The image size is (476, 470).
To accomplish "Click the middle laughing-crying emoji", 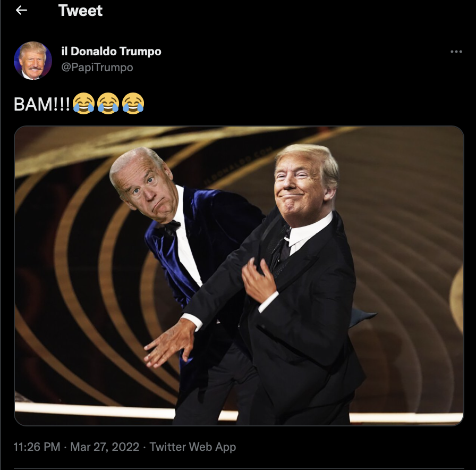I will (x=108, y=104).
